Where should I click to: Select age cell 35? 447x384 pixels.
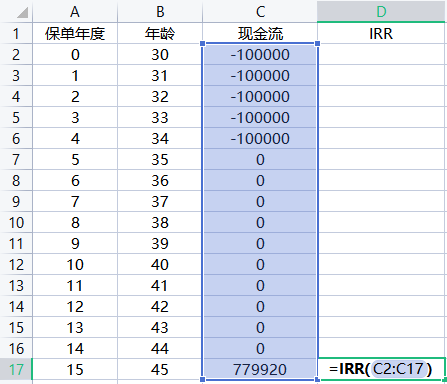pos(160,159)
